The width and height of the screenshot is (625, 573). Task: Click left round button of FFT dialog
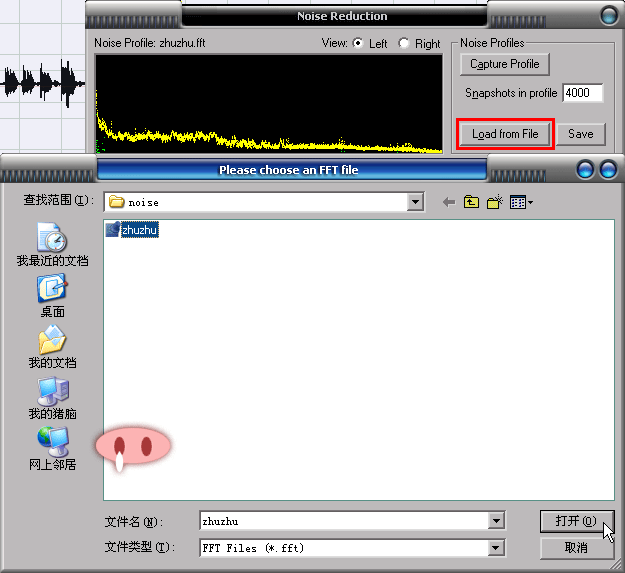pyautogui.click(x=586, y=170)
